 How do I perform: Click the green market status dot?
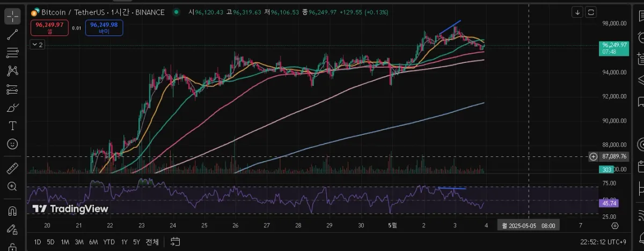(176, 12)
